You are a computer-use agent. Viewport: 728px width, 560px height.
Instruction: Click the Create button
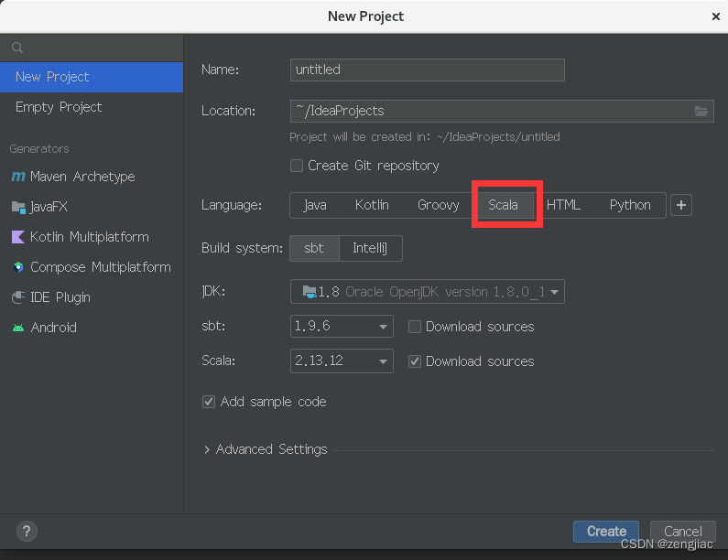[x=606, y=532]
